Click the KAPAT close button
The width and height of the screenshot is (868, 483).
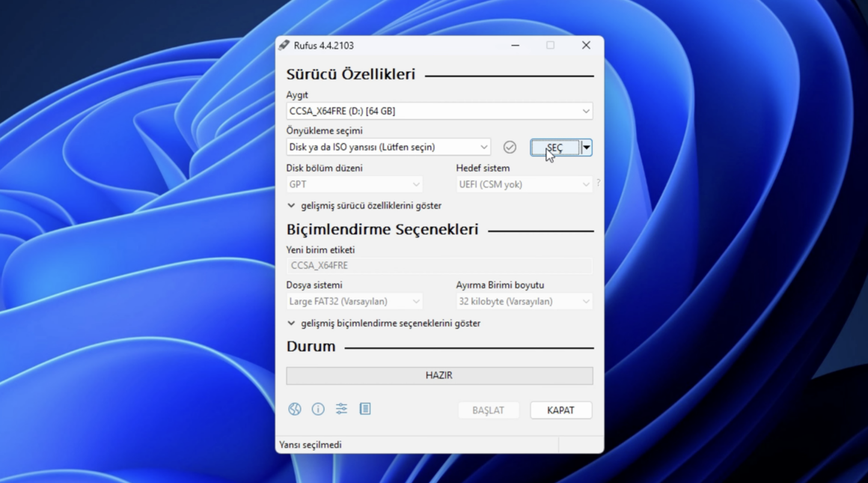(x=560, y=410)
